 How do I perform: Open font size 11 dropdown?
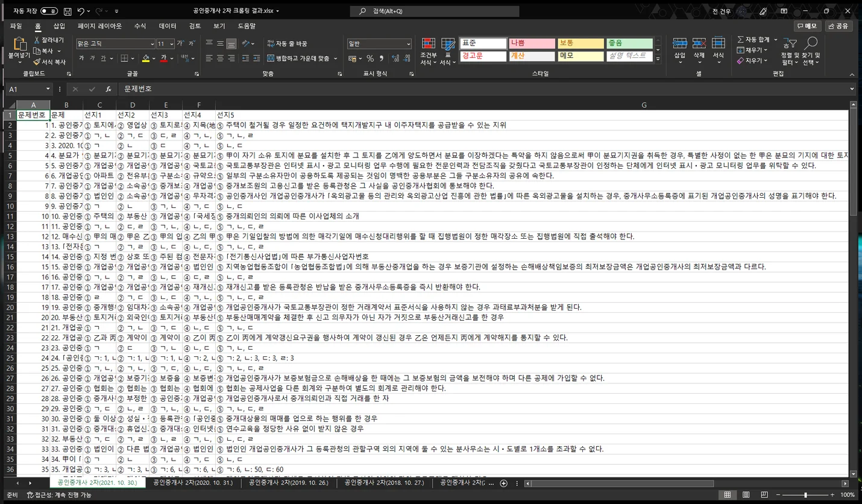[172, 44]
